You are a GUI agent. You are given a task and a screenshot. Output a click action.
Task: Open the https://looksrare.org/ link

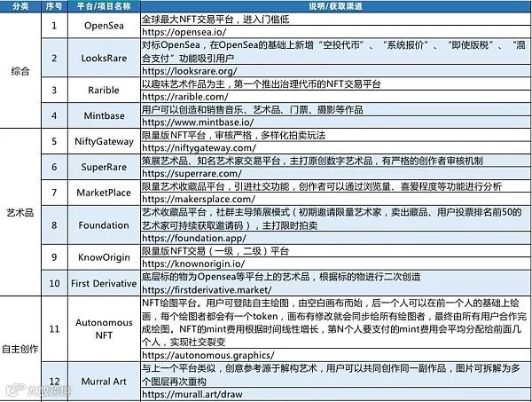[x=190, y=71]
